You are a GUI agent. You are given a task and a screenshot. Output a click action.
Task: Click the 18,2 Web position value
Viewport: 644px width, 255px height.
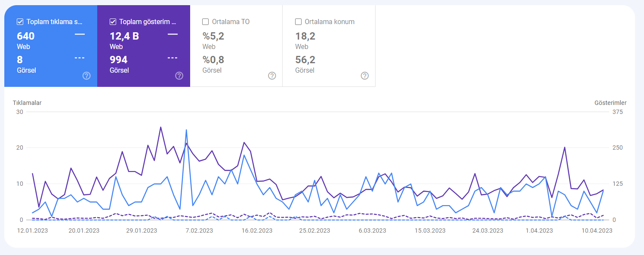(x=305, y=36)
